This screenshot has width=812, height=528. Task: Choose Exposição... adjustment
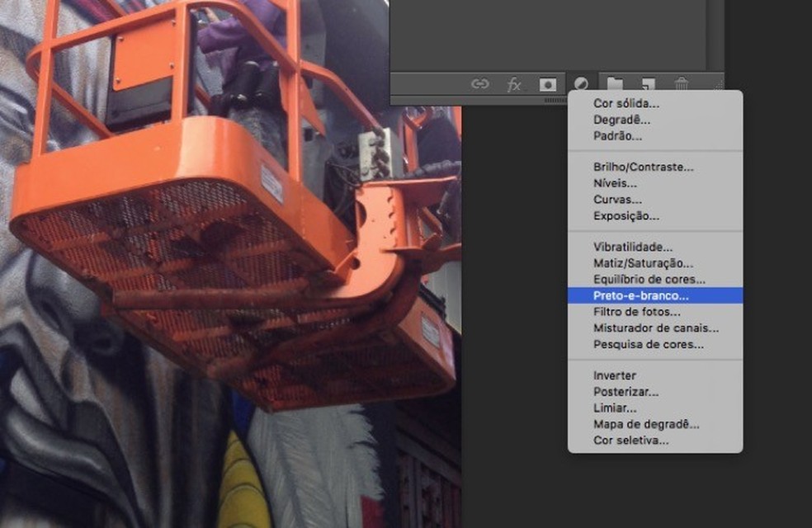pyautogui.click(x=655, y=216)
